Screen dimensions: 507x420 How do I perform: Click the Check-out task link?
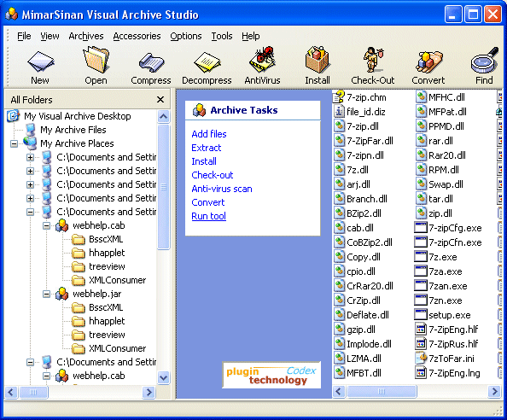point(213,175)
